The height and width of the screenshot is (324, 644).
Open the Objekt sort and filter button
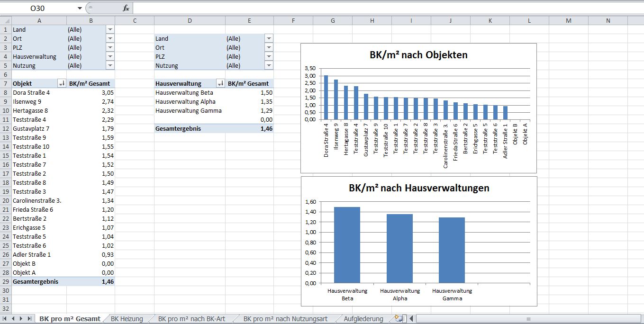pyautogui.click(x=62, y=83)
